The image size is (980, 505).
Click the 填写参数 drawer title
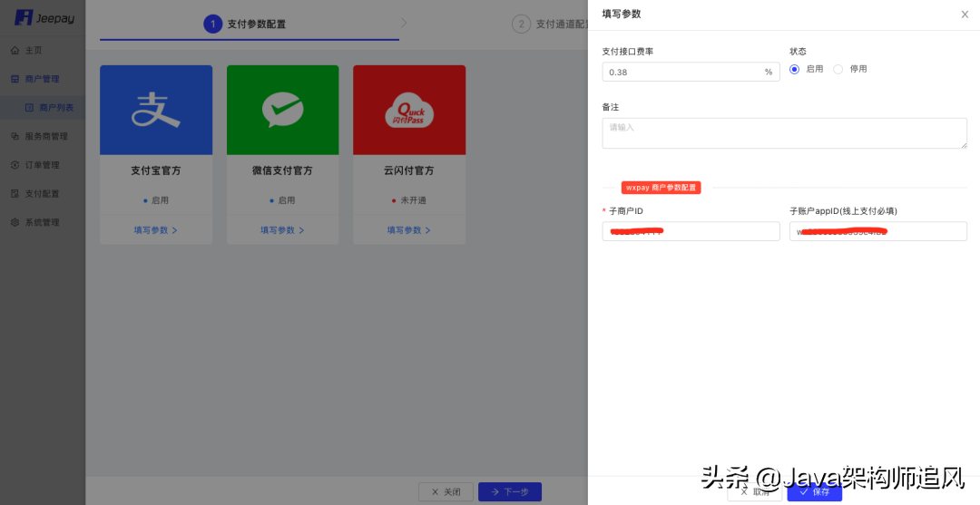click(622, 15)
